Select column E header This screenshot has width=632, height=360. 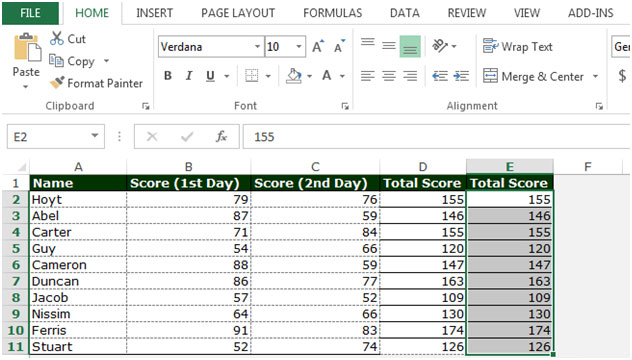510,167
